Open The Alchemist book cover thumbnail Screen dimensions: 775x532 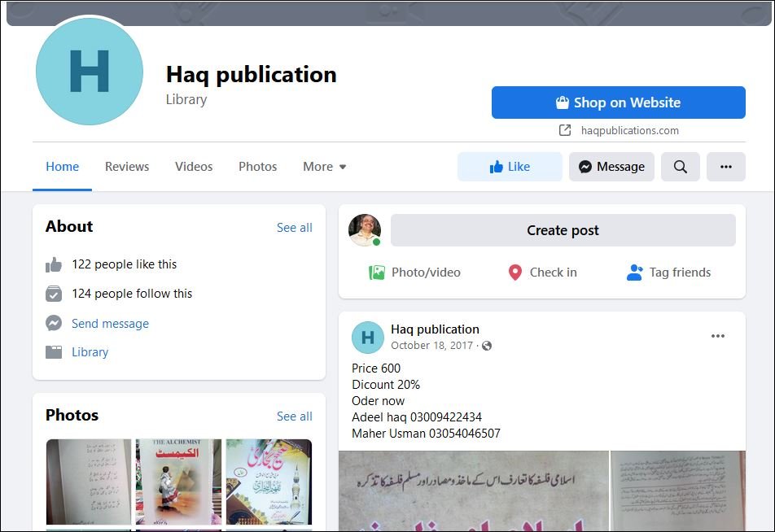pos(178,482)
